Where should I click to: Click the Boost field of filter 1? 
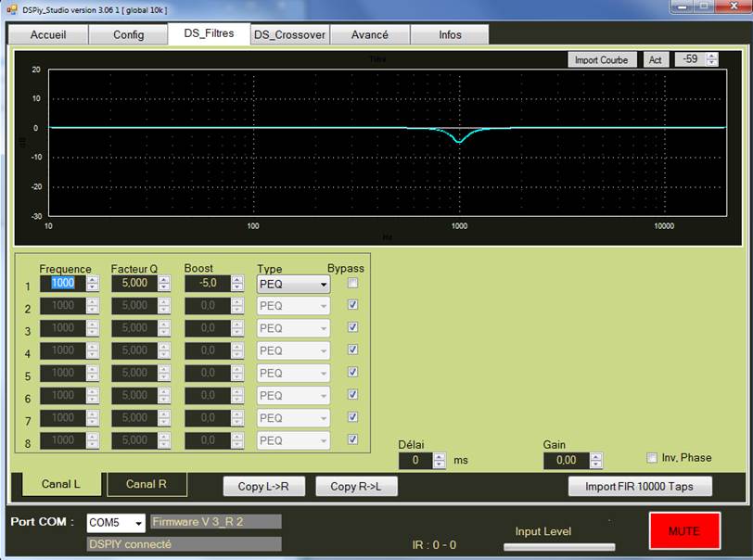point(208,283)
